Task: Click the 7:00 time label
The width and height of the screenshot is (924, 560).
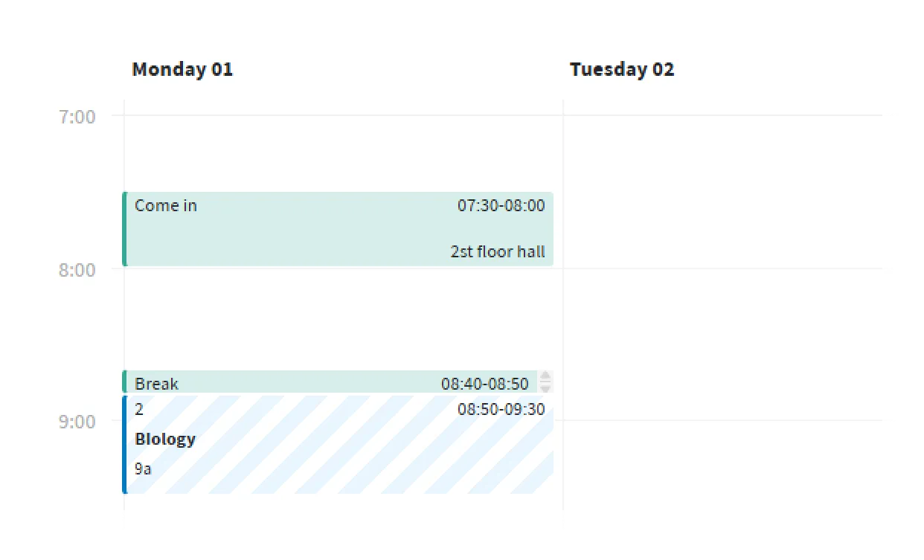Action: (x=77, y=117)
